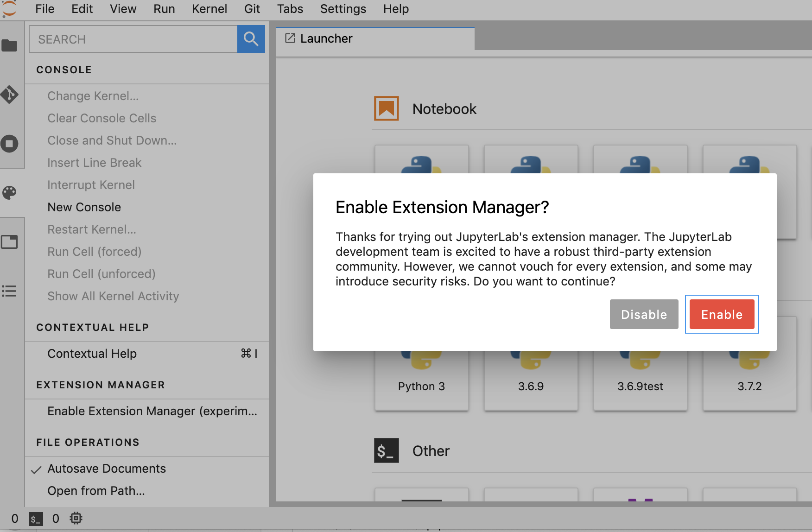812x532 pixels.
Task: Click the CONSOLE section header
Action: pos(64,70)
